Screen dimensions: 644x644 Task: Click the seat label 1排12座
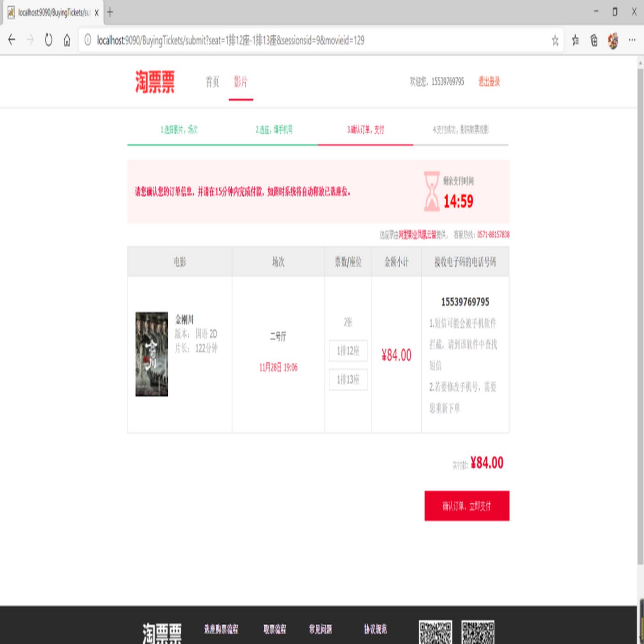pyautogui.click(x=348, y=352)
